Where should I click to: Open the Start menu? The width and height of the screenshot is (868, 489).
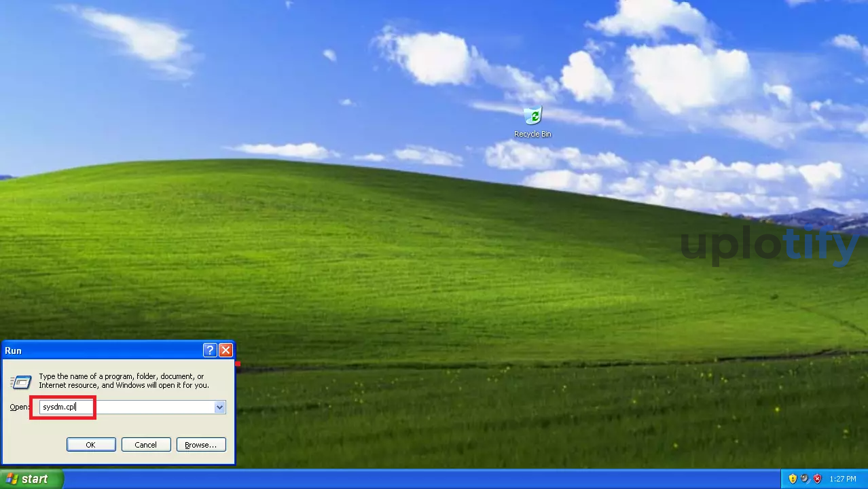coord(32,479)
